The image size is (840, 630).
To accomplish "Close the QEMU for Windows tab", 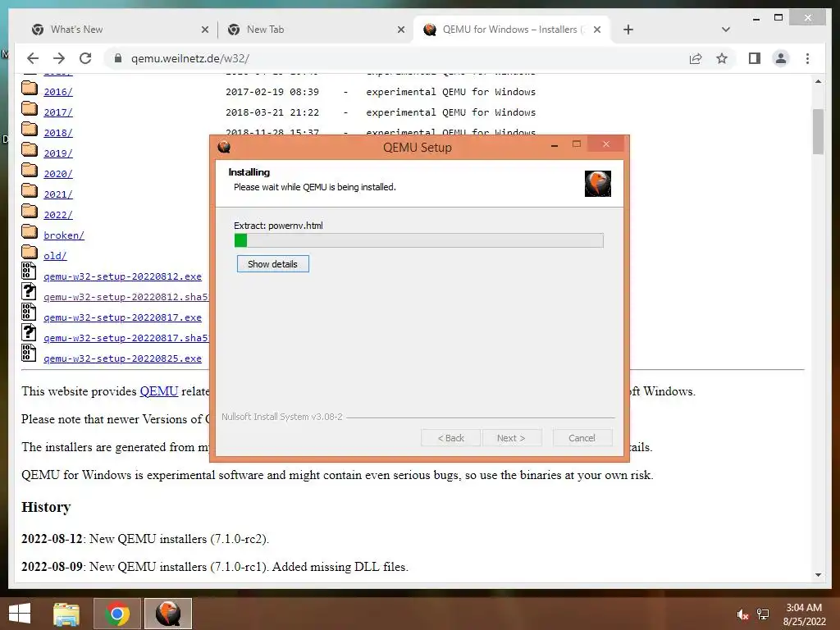I will click(x=597, y=30).
